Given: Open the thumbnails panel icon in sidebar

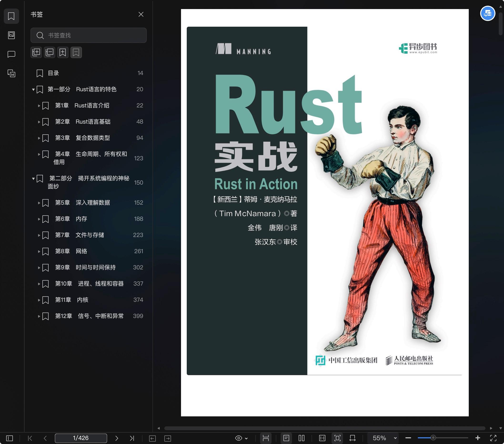Looking at the screenshot, I should pos(11,35).
